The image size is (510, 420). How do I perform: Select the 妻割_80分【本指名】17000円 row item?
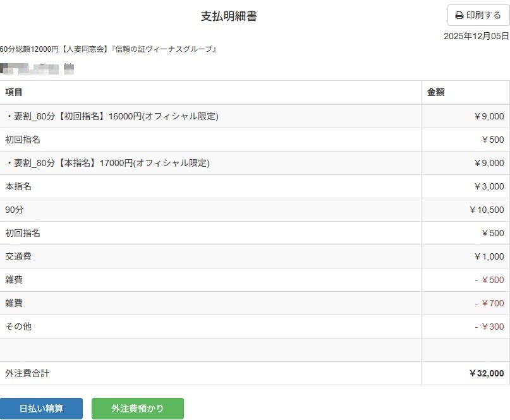tap(107, 163)
